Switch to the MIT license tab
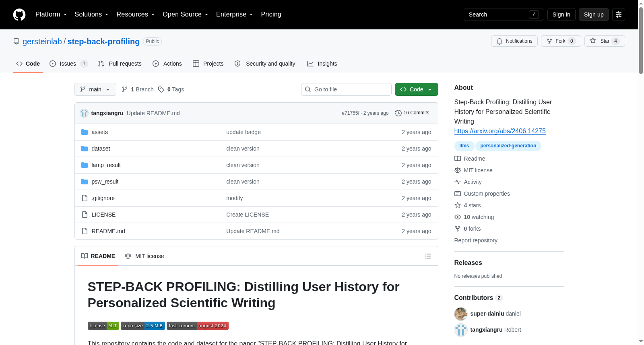Screen dimensions: 644x345 (x=144, y=256)
